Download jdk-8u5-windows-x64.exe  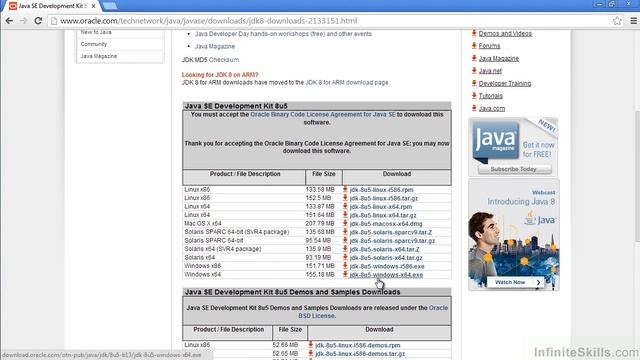click(386, 275)
